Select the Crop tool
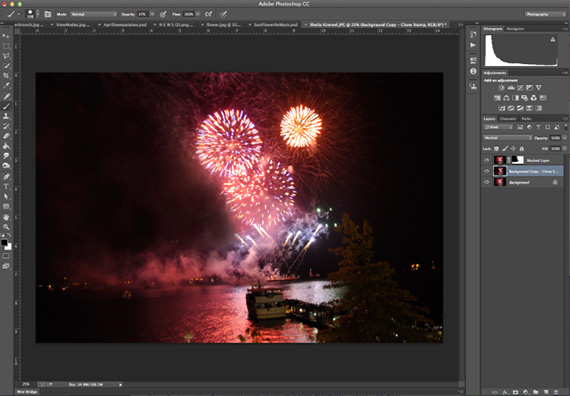The width and height of the screenshot is (570, 396). pos(6,76)
